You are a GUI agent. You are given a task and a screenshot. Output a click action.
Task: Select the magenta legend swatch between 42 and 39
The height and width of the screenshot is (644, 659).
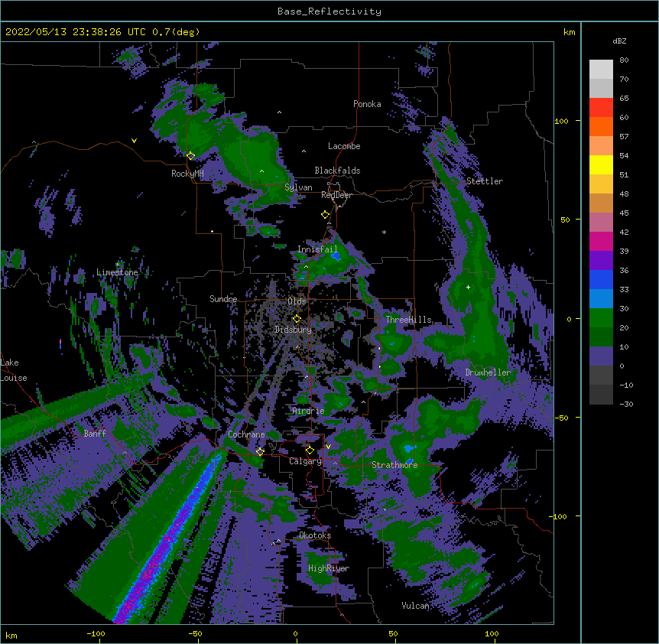click(601, 242)
